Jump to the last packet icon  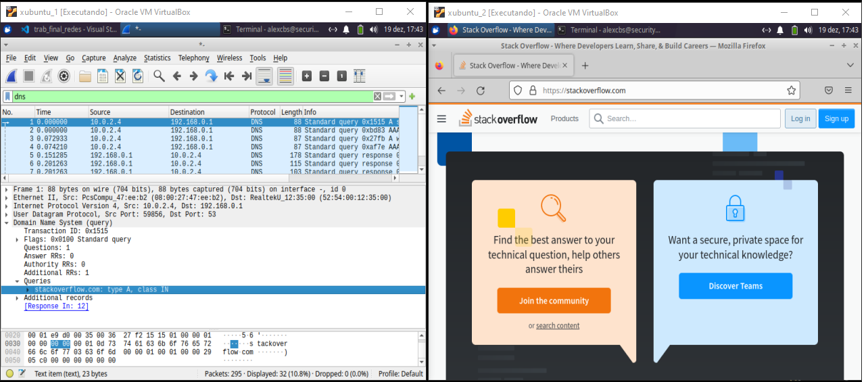coord(246,76)
